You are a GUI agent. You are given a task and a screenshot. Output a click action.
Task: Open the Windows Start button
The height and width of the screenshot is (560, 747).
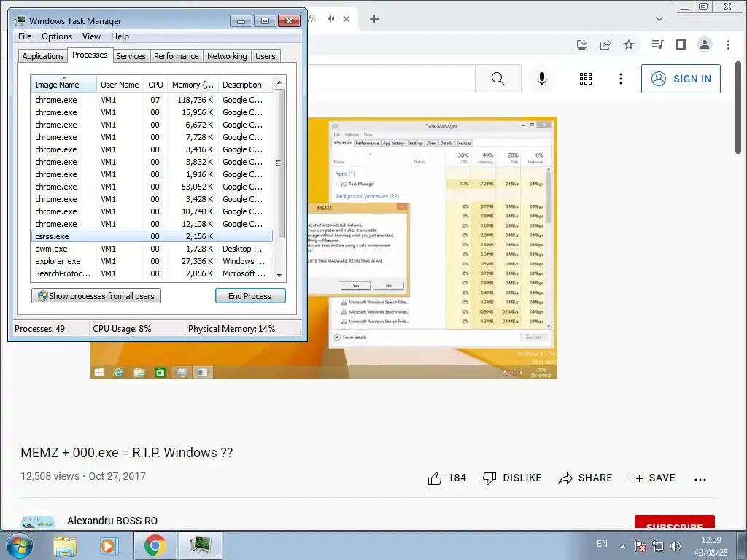[x=19, y=545]
